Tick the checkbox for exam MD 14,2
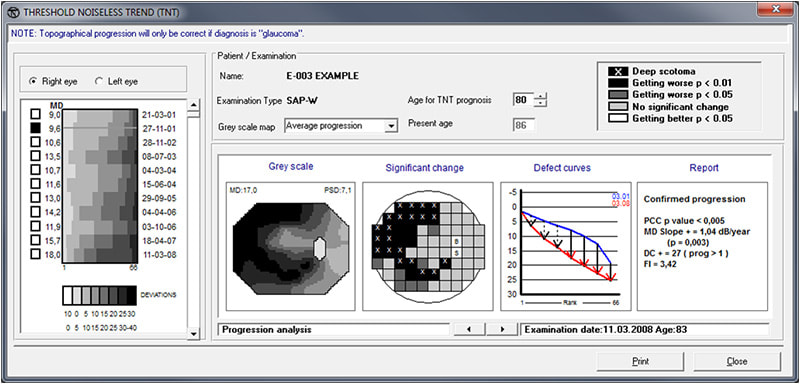800x384 pixels. coord(36,211)
